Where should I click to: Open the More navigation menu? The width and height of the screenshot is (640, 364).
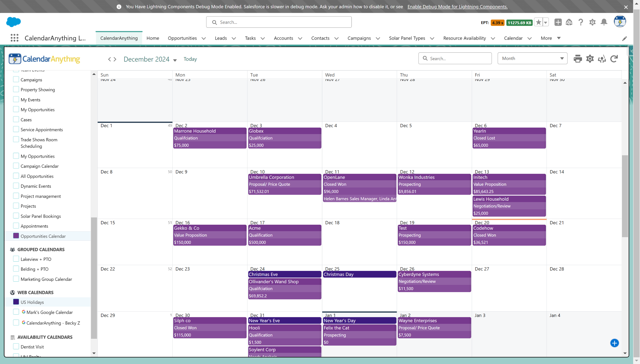pyautogui.click(x=550, y=38)
